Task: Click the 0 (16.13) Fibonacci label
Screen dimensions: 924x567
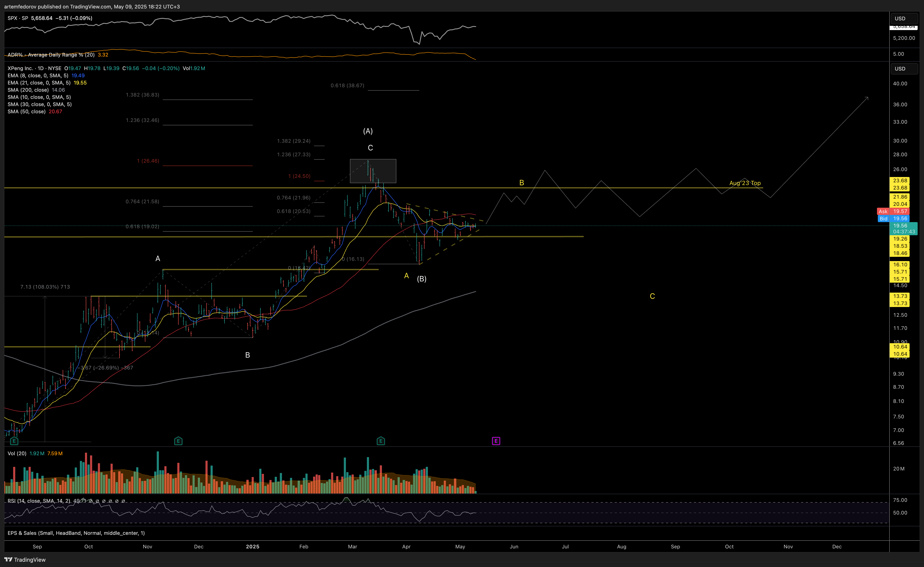Action: point(353,259)
